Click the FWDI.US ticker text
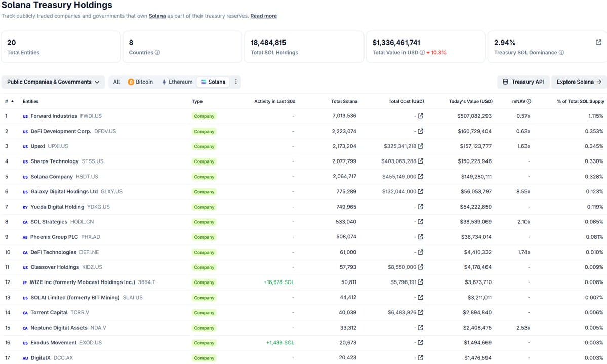The width and height of the screenshot is (607, 364). pyautogui.click(x=91, y=116)
